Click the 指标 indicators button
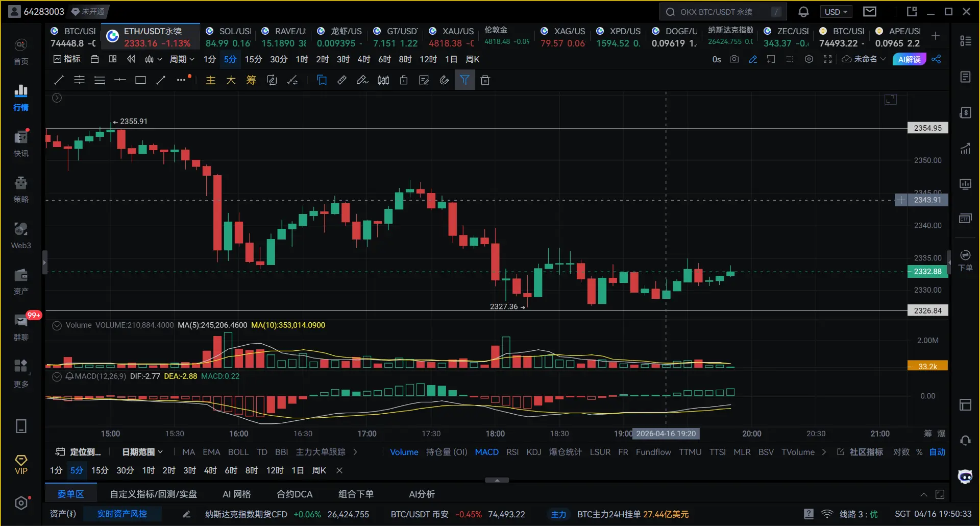980x526 pixels. pos(67,59)
